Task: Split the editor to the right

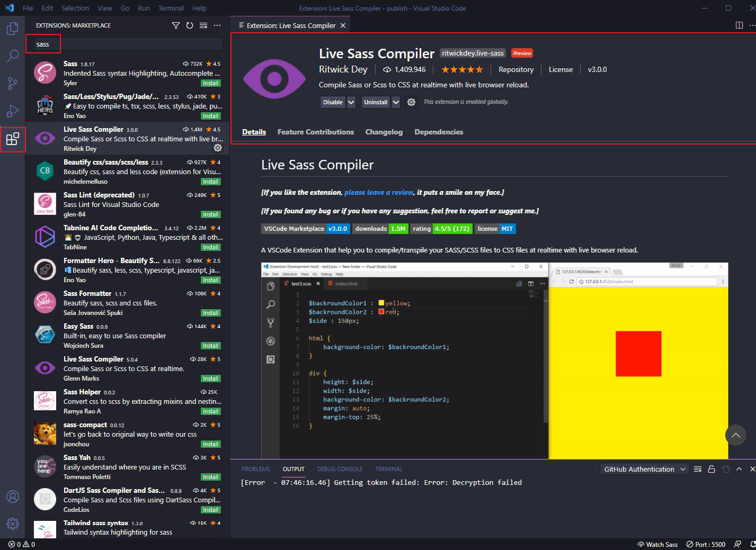Action: pos(739,25)
